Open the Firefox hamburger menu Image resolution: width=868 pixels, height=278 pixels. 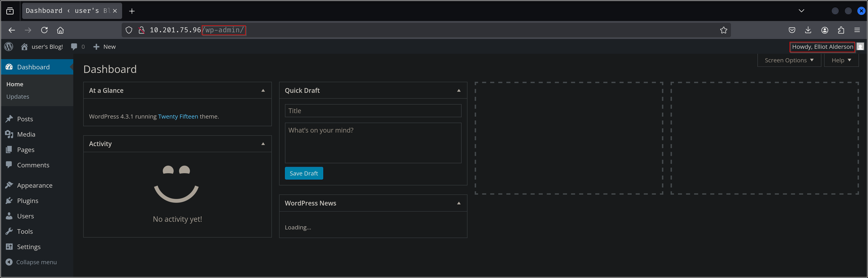pos(857,30)
